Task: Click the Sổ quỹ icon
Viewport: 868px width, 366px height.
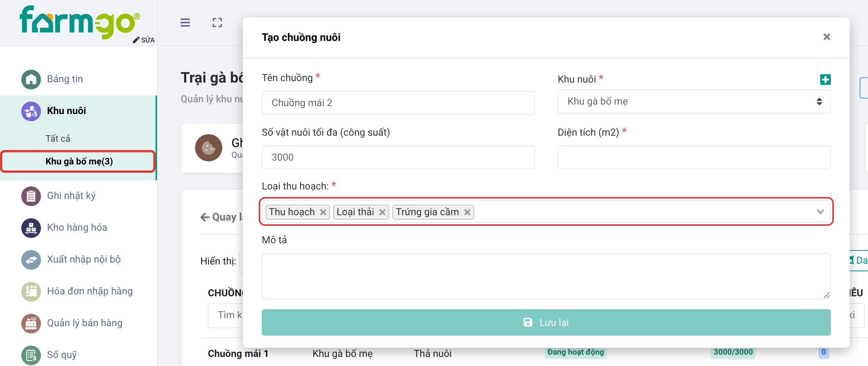Action: pos(31,355)
